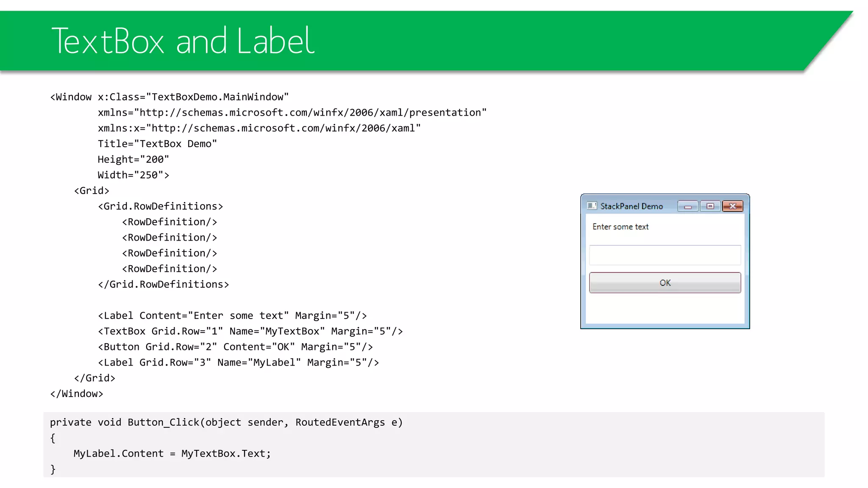Click the Width="250"> line
868x488 pixels.
[133, 175]
